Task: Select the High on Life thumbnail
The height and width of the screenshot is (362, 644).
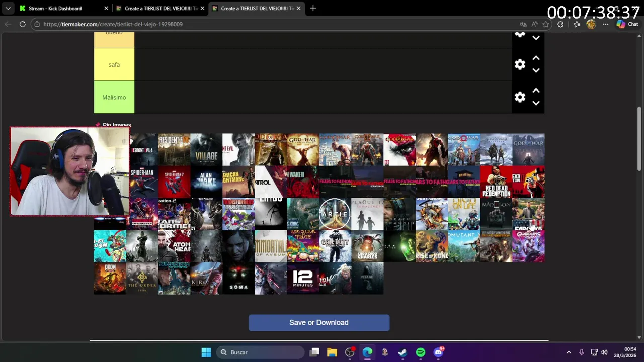Action: [x=464, y=214]
